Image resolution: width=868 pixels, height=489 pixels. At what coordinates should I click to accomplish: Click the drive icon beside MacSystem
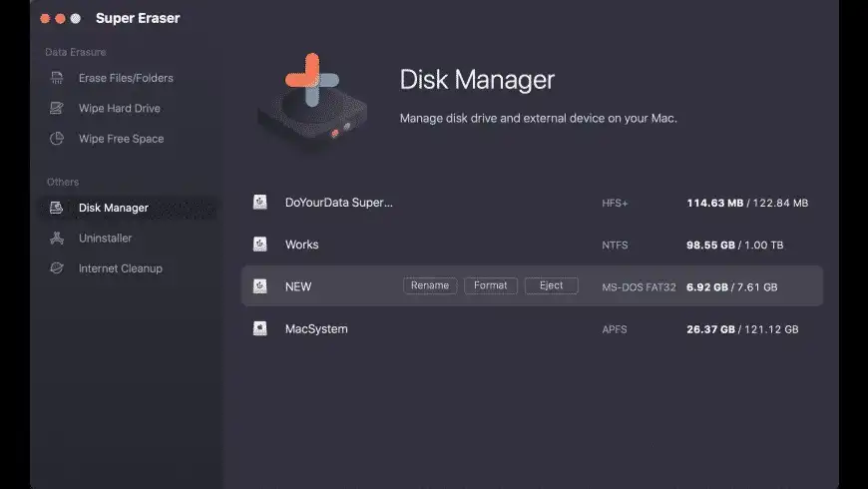click(259, 328)
